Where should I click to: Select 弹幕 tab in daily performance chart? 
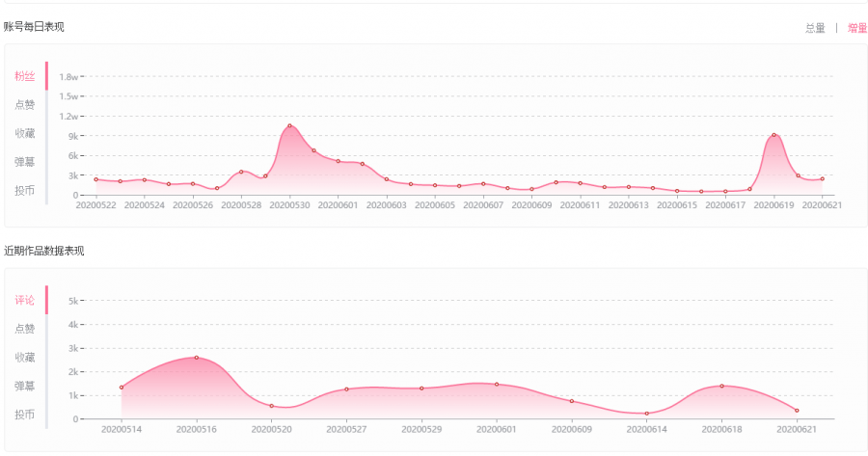click(25, 162)
